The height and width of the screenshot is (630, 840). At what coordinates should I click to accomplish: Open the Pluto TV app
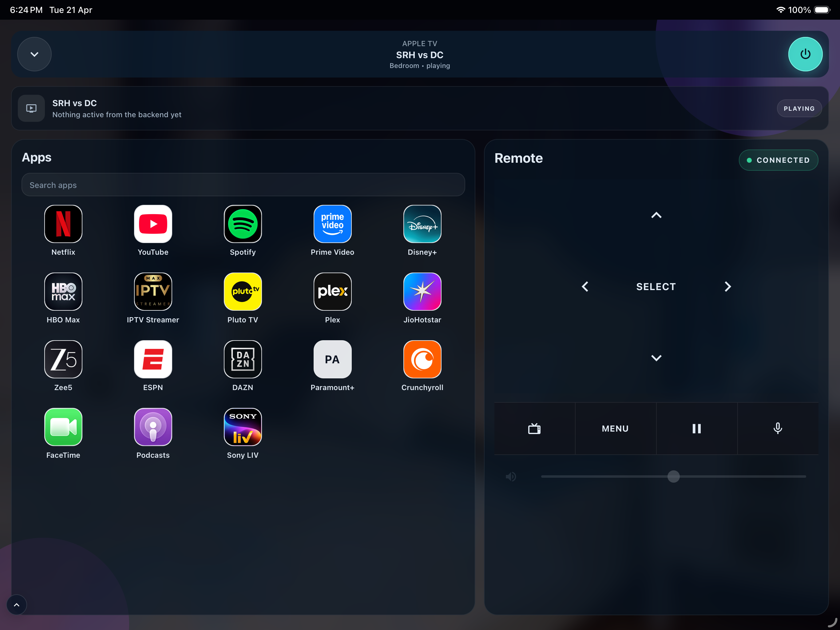243,291
